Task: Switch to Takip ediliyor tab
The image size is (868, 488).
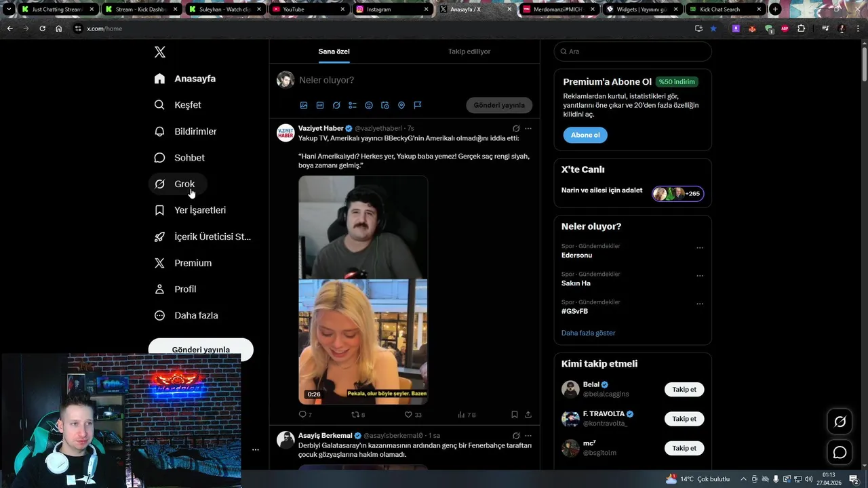Action: 469,52
